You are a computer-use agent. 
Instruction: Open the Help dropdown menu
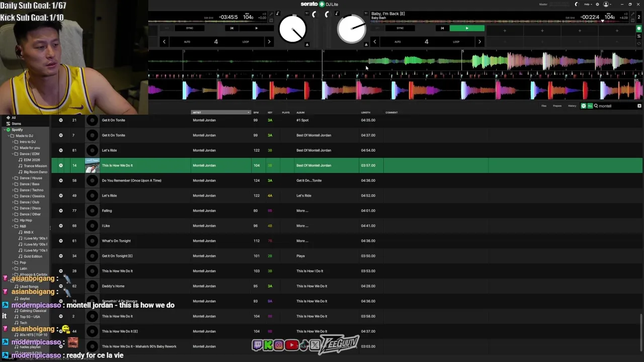(x=587, y=5)
